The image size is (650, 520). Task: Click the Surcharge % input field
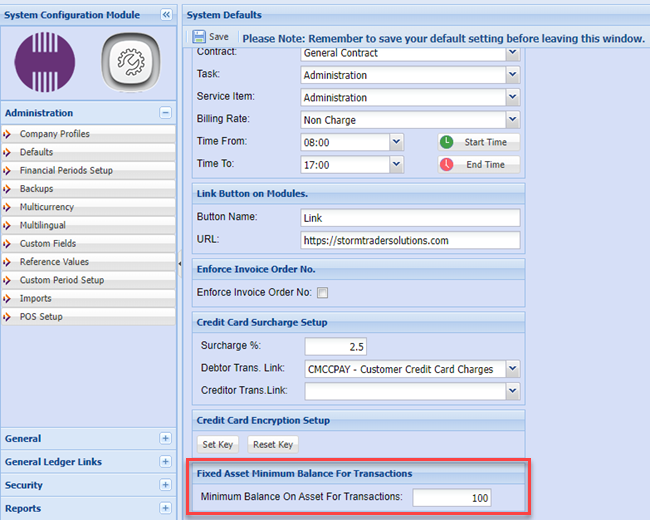click(336, 347)
